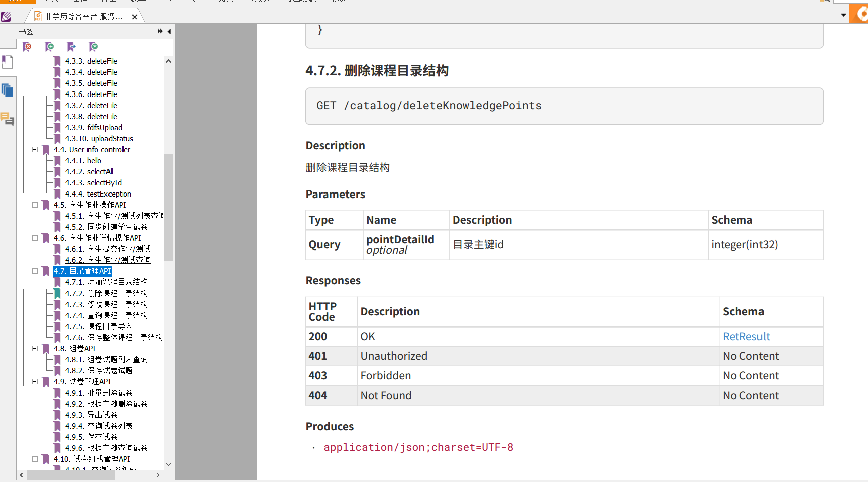This screenshot has width=868, height=482.
Task: Open the RetResult link in the Responses table
Action: tap(746, 336)
